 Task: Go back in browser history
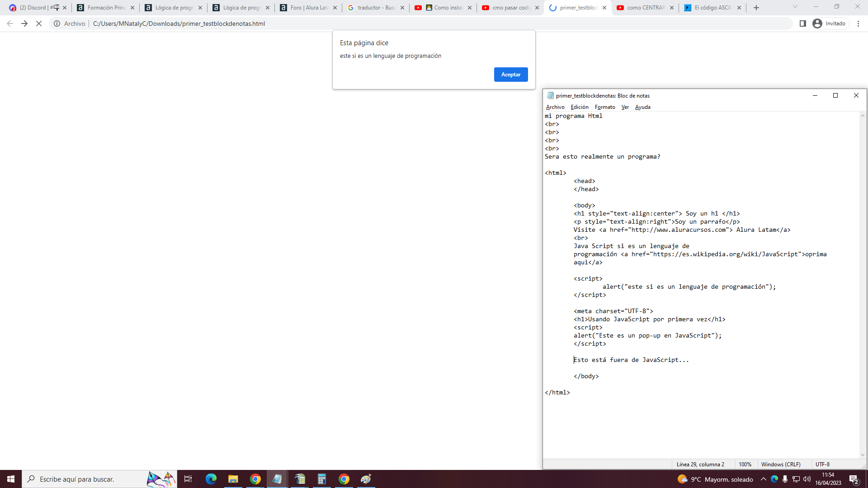coord(10,23)
